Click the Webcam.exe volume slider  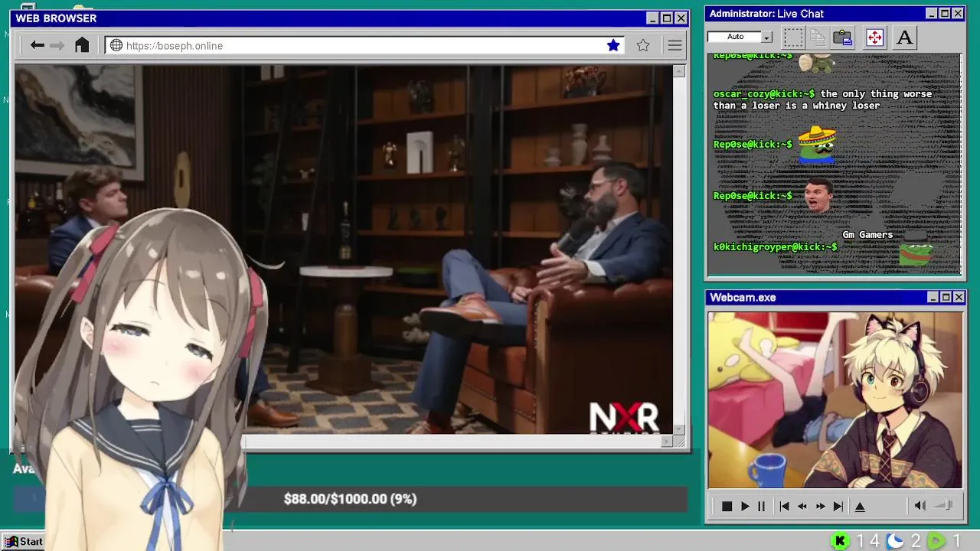tap(944, 505)
